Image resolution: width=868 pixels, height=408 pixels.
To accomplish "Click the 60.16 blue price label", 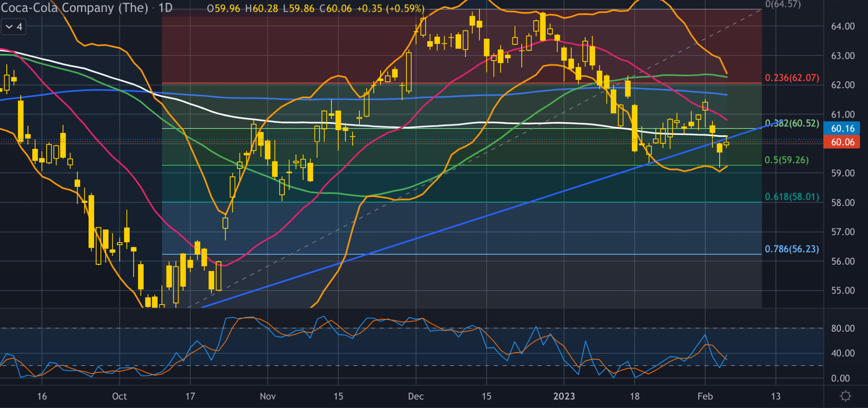I will 842,128.
